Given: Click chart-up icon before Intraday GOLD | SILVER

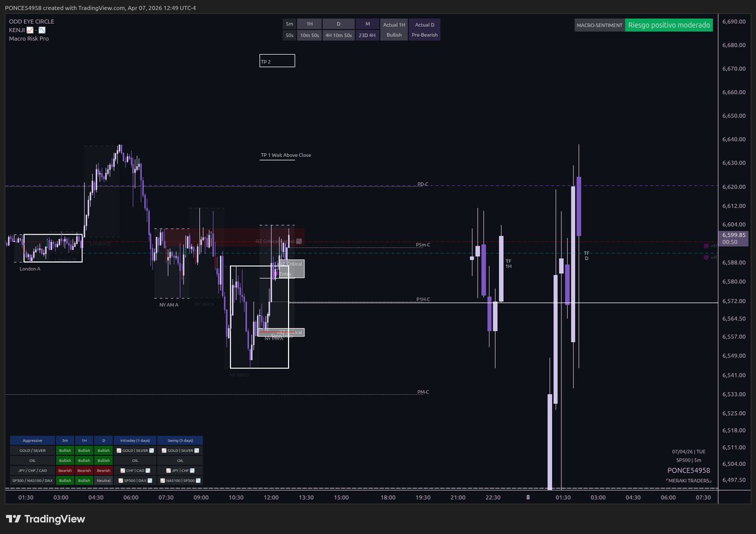Looking at the screenshot, I should 119,451.
